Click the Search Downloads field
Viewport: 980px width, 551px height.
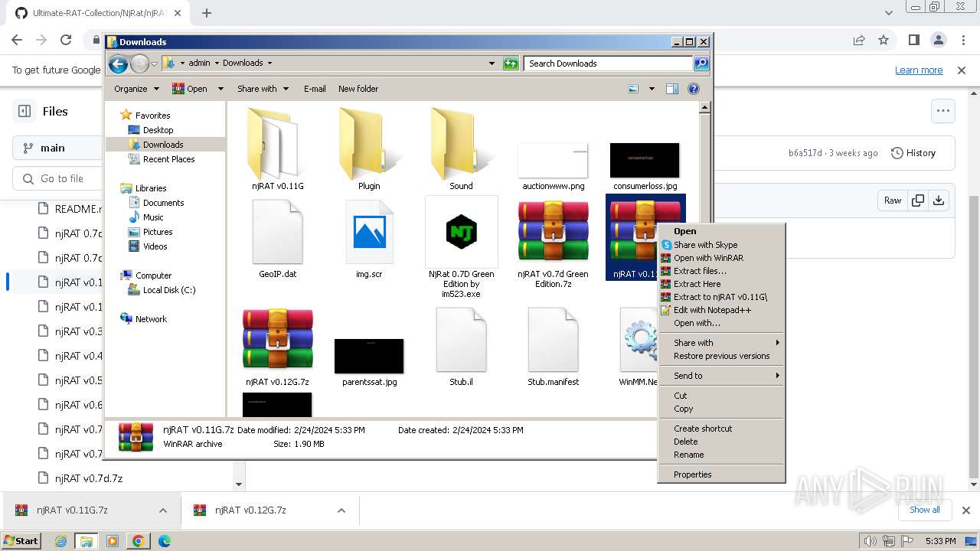[x=609, y=64]
